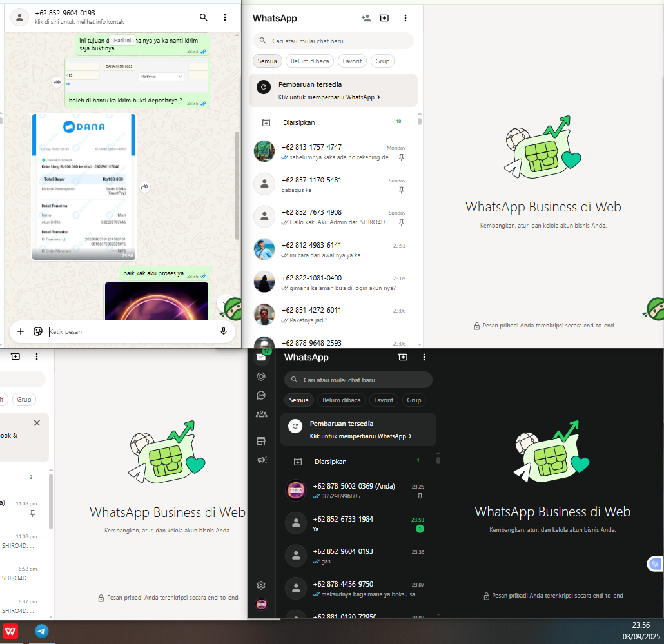Start new chat in dark WhatsApp header
This screenshot has height=644, width=664.
coord(403,357)
